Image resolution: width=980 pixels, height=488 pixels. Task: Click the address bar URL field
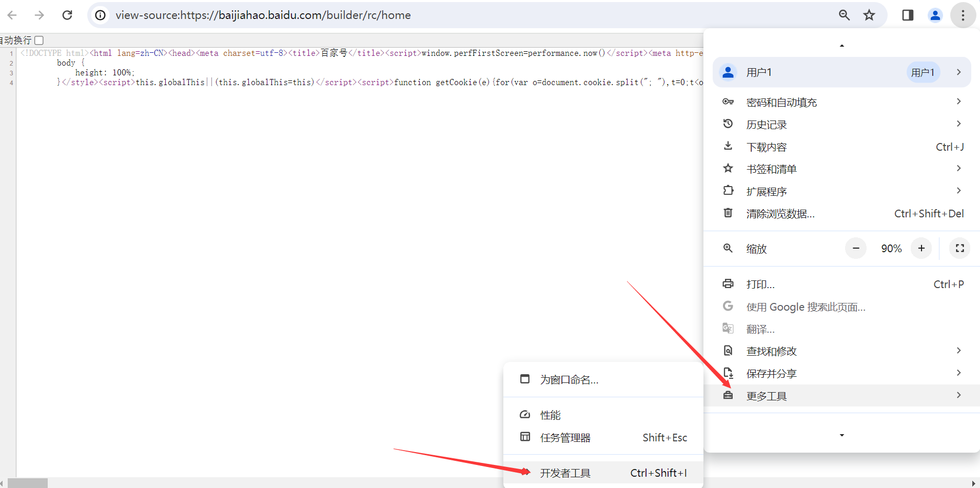coord(462,15)
